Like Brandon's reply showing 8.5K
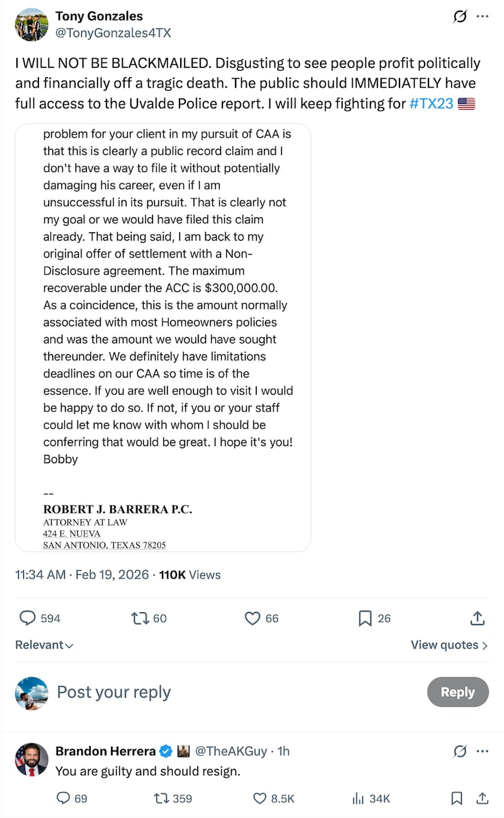The image size is (504, 818). 260,798
